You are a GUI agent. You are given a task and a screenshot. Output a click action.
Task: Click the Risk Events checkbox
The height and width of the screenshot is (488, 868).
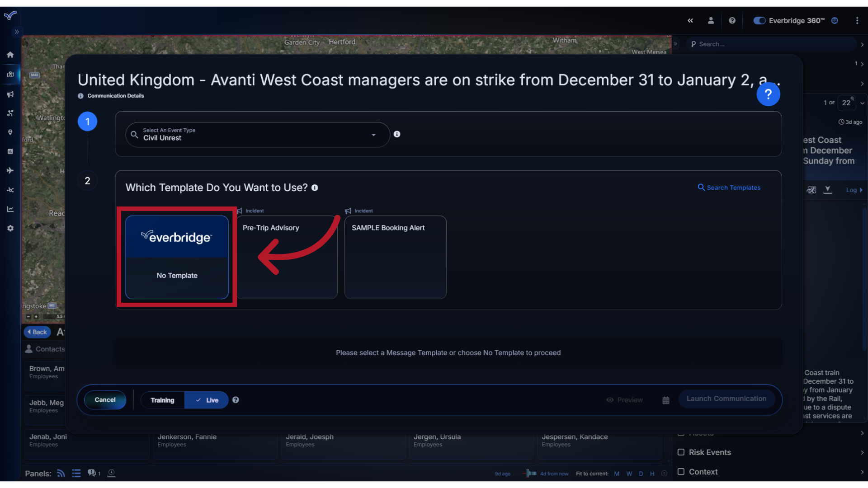(681, 452)
